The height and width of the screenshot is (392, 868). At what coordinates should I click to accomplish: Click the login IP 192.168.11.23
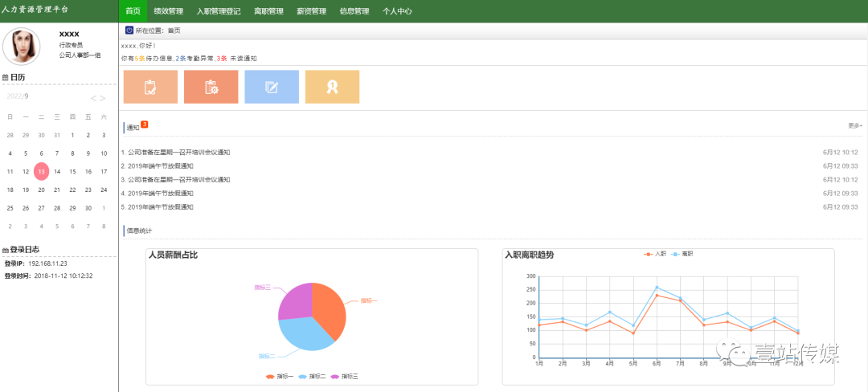point(47,263)
